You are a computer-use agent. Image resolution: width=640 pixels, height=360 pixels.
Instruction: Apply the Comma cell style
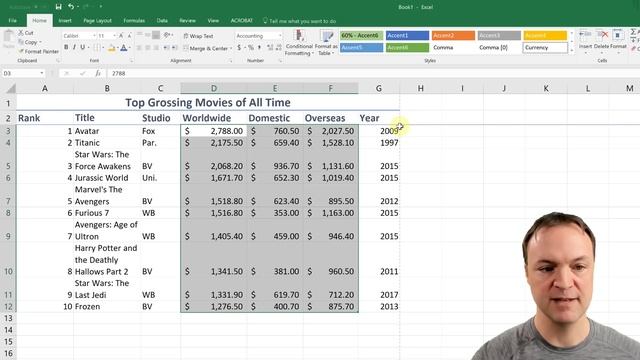(x=453, y=48)
